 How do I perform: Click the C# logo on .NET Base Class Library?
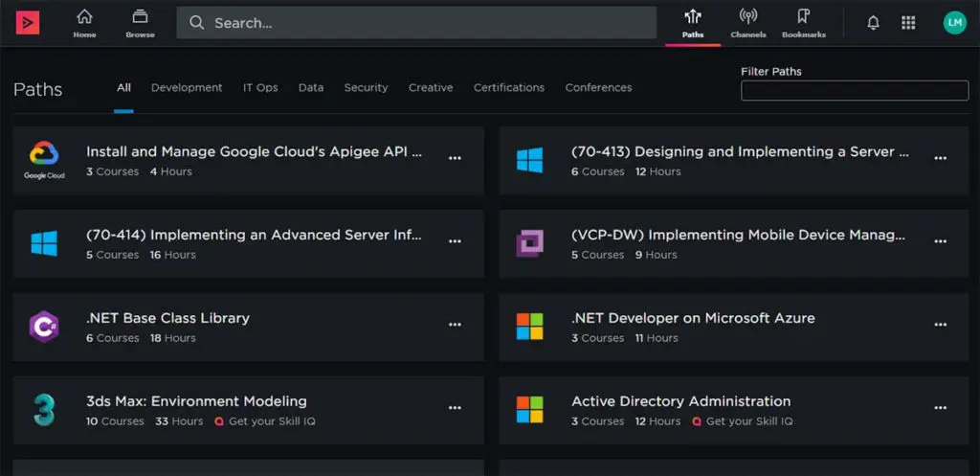[44, 327]
